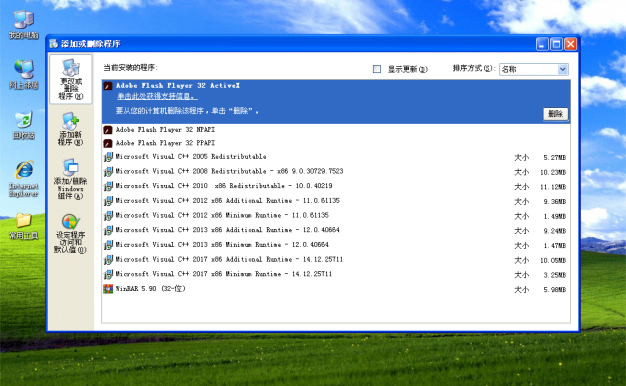Viewport: 626px width, 386px height.
Task: Click the Visual C++ 2013 Additional Runtime icon
Action: tap(108, 230)
